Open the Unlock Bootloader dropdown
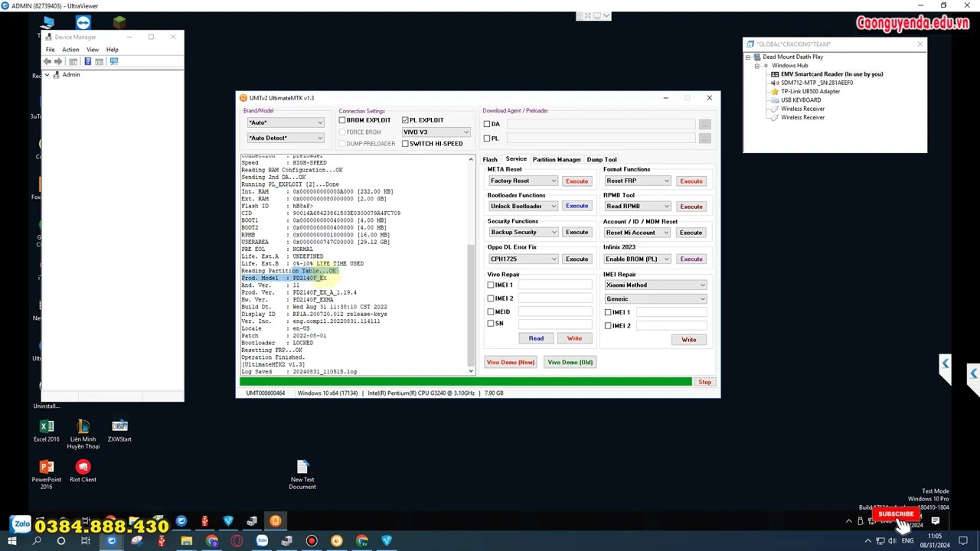 coord(523,206)
